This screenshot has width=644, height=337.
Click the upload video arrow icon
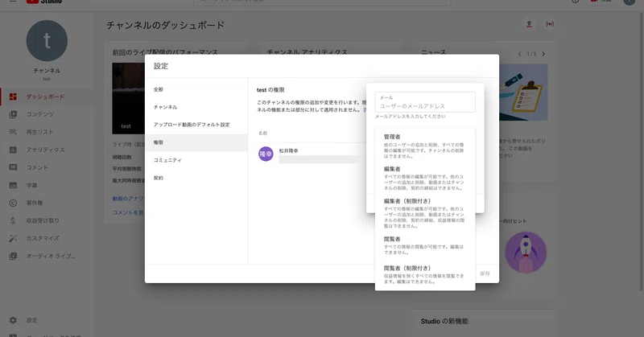tap(529, 24)
